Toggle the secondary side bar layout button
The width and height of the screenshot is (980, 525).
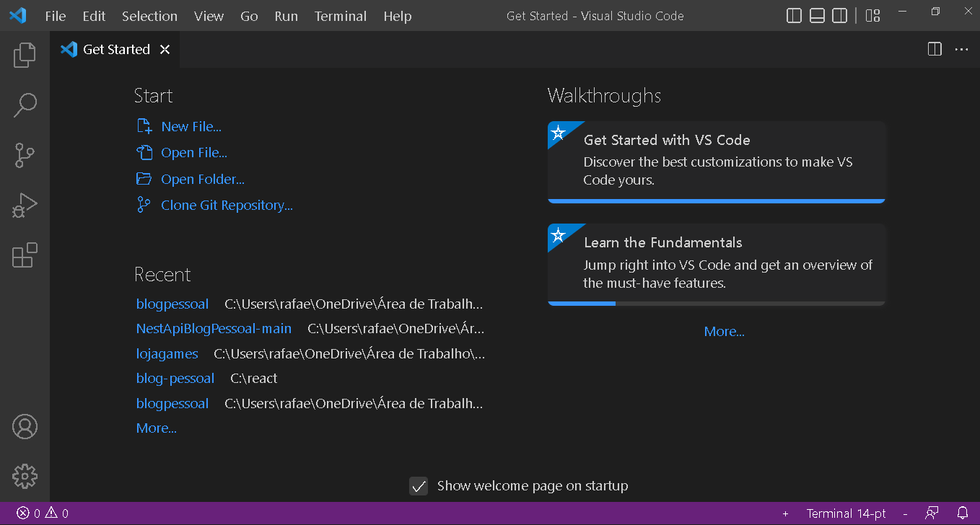(x=840, y=16)
